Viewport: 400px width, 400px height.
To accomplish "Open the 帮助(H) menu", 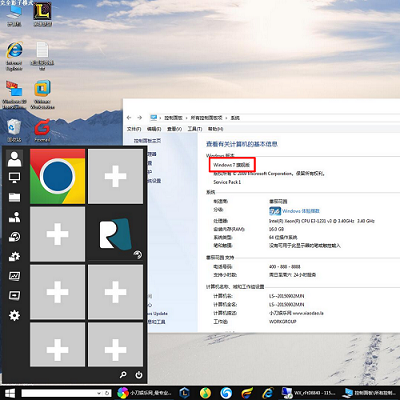I will (215, 129).
